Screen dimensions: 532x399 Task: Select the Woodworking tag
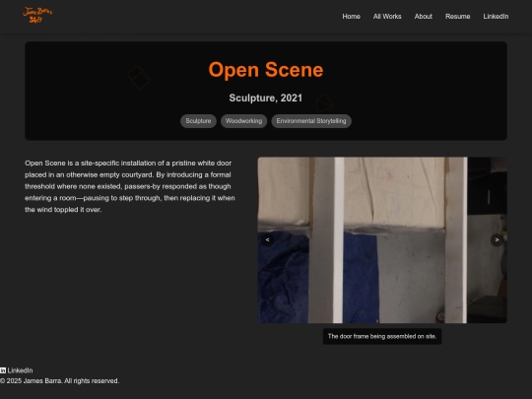pyautogui.click(x=243, y=121)
